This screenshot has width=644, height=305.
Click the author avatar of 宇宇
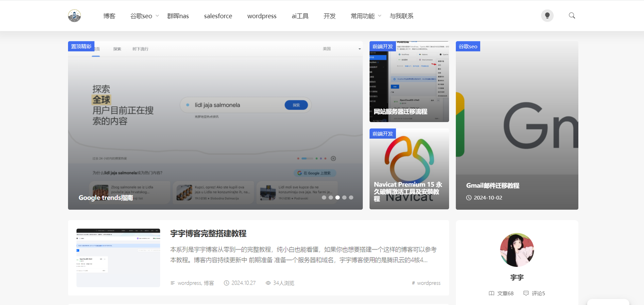[x=517, y=250]
